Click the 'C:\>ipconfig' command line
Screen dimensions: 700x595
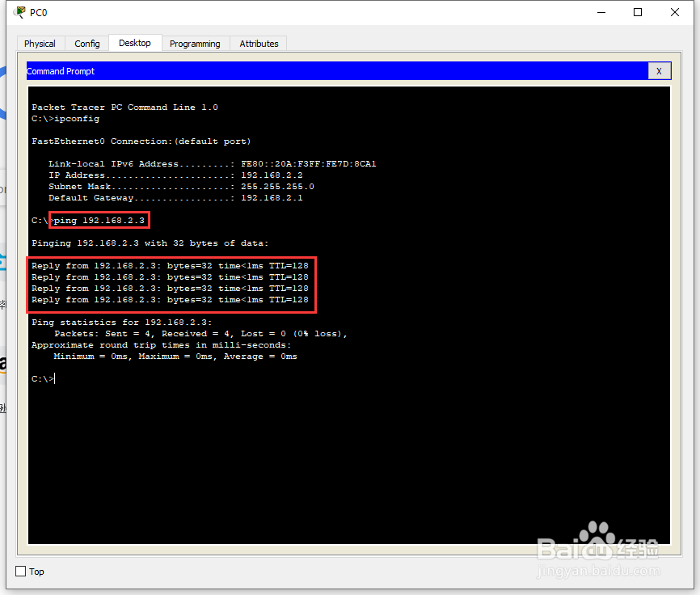(x=65, y=119)
